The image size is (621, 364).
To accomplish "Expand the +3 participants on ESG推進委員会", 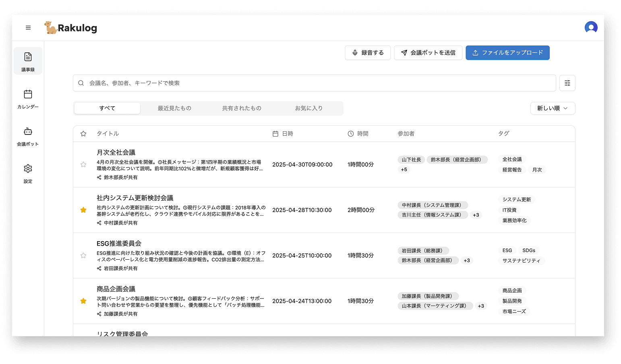I will click(x=467, y=260).
